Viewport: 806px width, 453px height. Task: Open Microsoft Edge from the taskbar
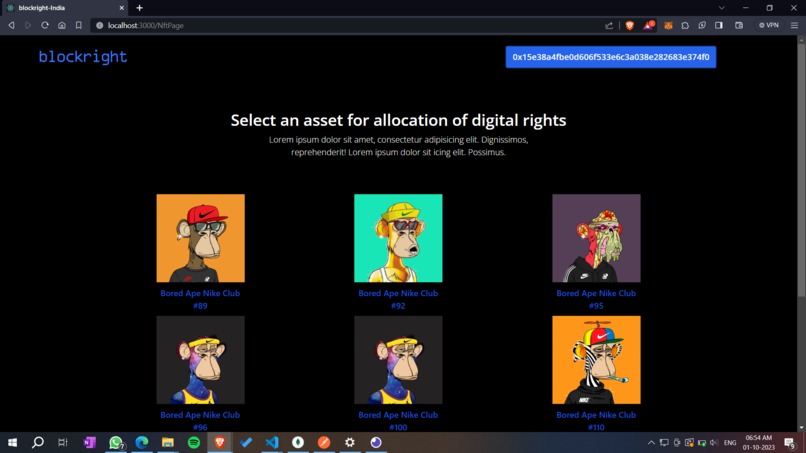pos(142,442)
